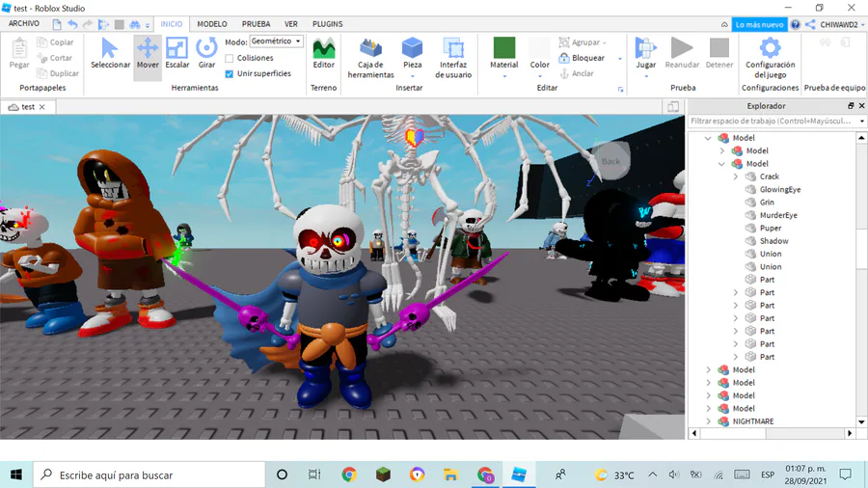Choose the Escalar tool

point(177,53)
